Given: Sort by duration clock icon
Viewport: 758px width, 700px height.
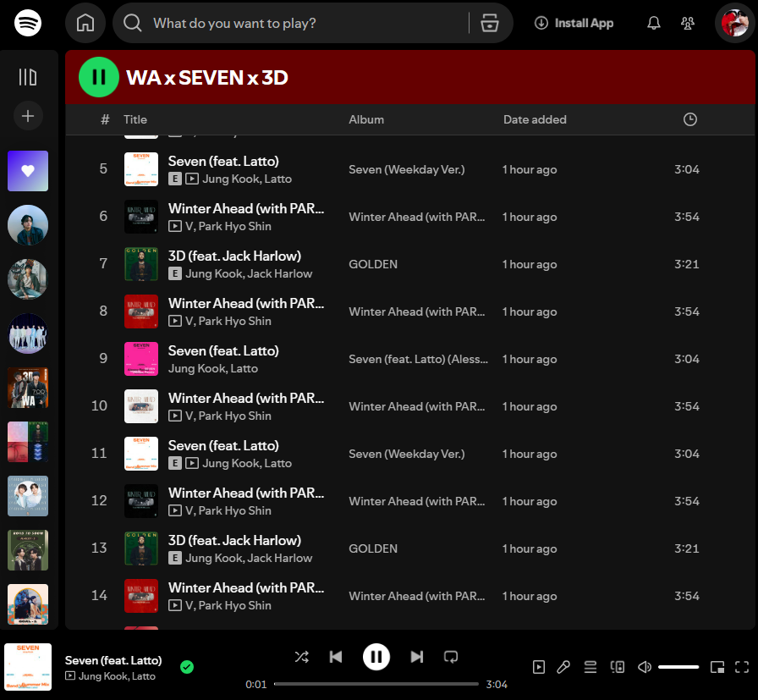Looking at the screenshot, I should coord(689,119).
